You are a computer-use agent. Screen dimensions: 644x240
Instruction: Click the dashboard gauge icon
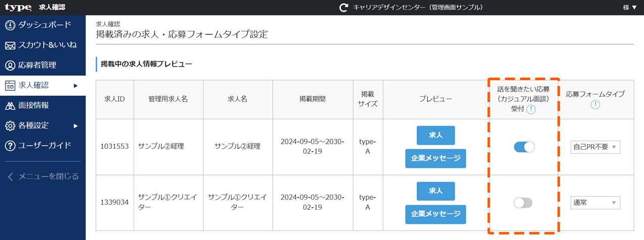[x=10, y=25]
